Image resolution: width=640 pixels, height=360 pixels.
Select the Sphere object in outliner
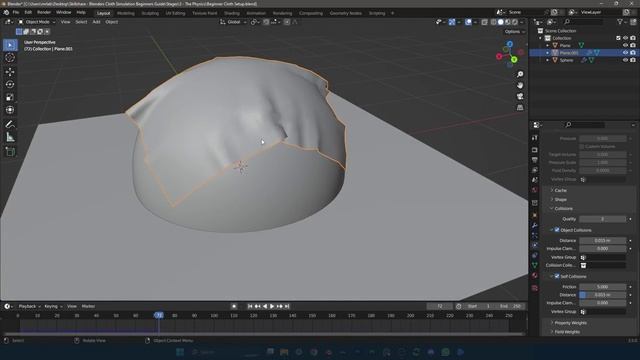point(566,60)
